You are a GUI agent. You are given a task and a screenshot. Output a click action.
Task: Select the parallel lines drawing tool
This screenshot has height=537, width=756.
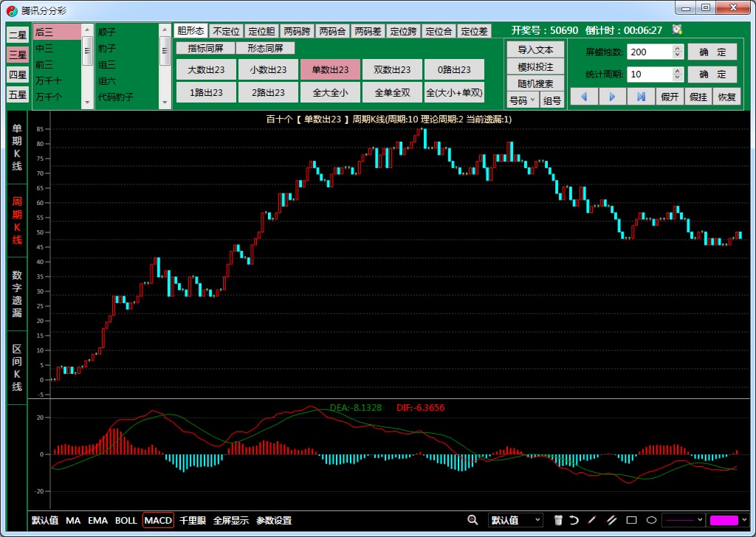coord(611,520)
